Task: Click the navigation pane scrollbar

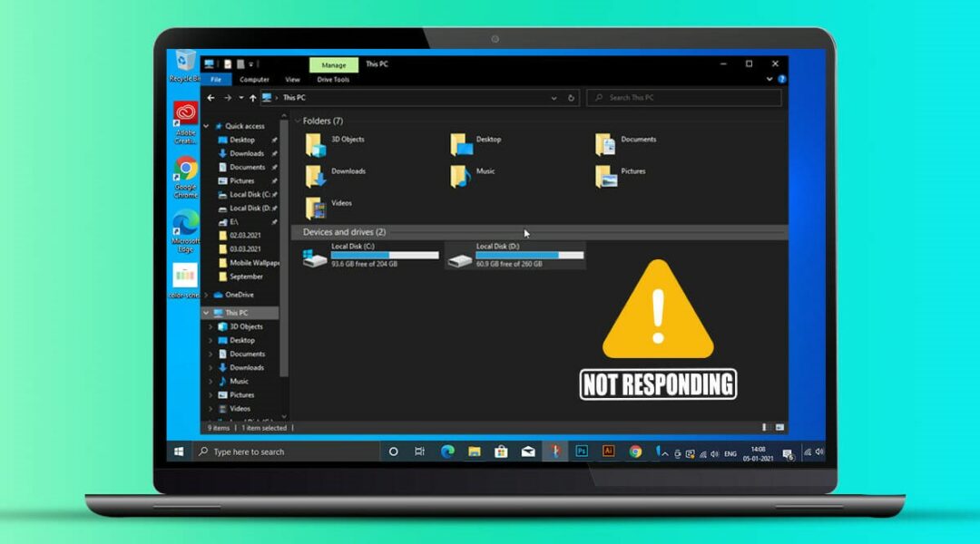Action: pyautogui.click(x=284, y=250)
